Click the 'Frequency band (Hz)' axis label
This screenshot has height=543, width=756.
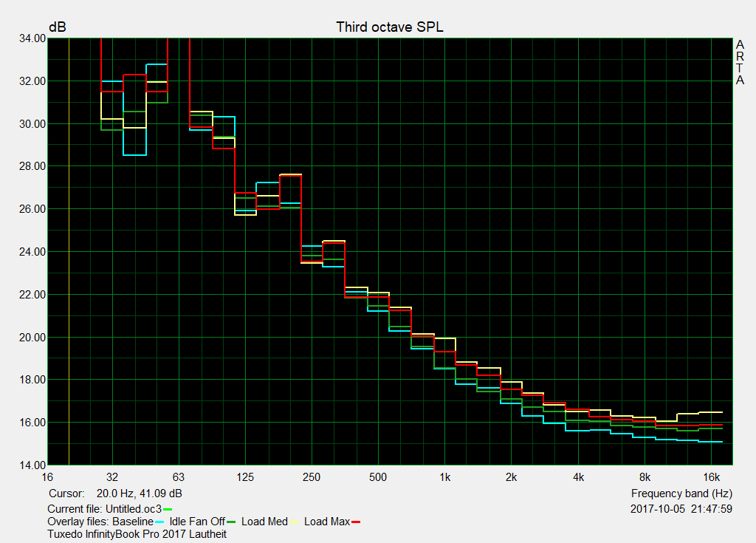pyautogui.click(x=681, y=494)
